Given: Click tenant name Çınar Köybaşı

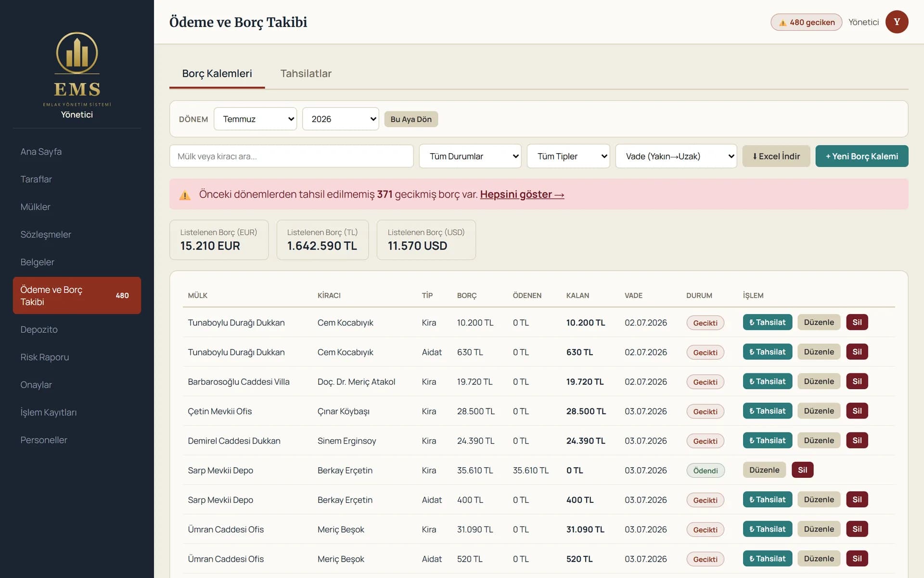Looking at the screenshot, I should tap(343, 411).
